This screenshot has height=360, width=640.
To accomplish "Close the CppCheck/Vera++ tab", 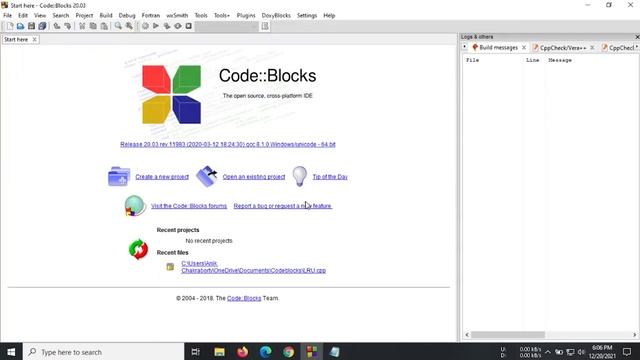I will (592, 48).
